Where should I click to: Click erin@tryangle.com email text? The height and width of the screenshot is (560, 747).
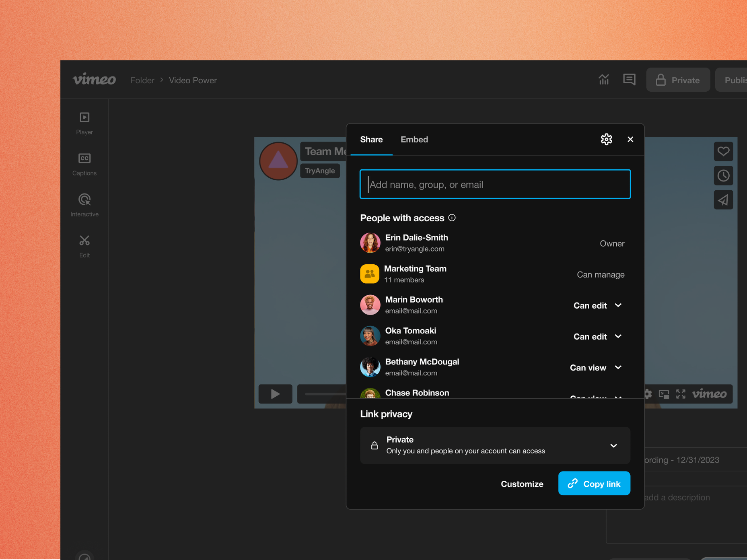coord(415,249)
